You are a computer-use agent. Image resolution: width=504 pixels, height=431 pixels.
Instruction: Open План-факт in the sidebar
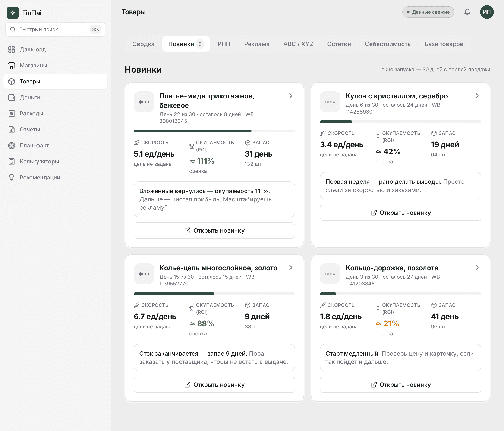point(55,146)
